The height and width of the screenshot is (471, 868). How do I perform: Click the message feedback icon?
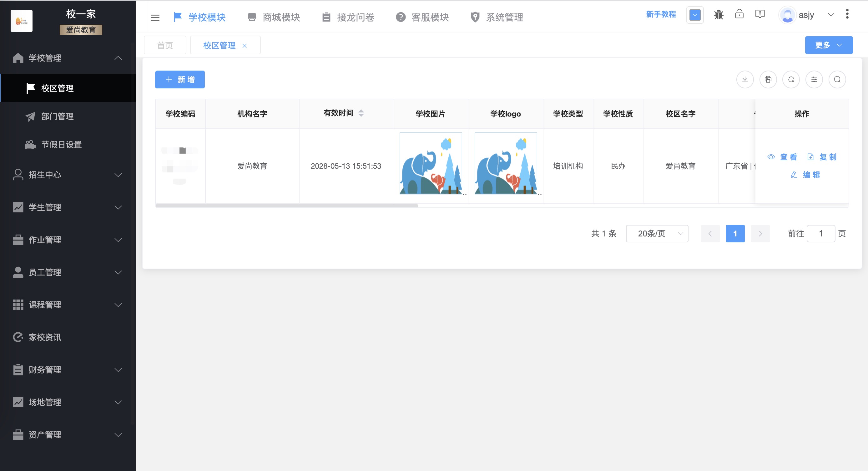click(x=760, y=14)
